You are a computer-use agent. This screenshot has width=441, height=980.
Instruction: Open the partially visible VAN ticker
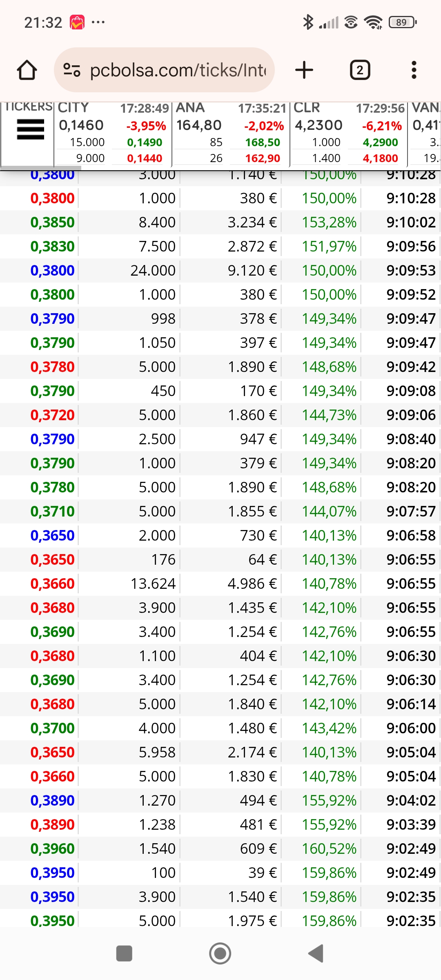[x=425, y=133]
